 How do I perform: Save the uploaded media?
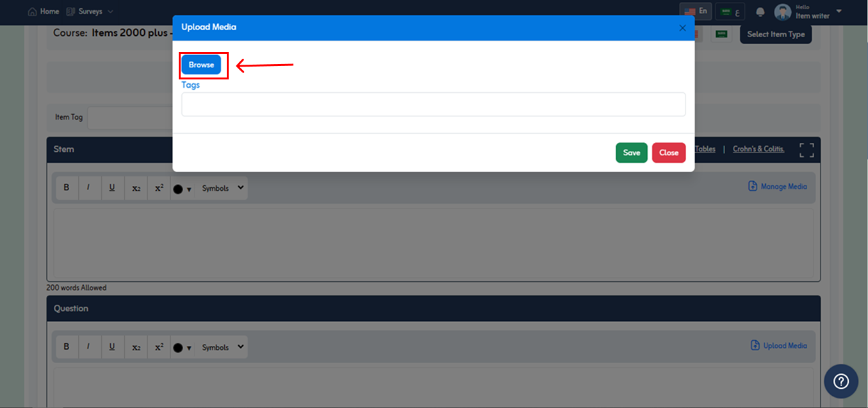pyautogui.click(x=632, y=152)
